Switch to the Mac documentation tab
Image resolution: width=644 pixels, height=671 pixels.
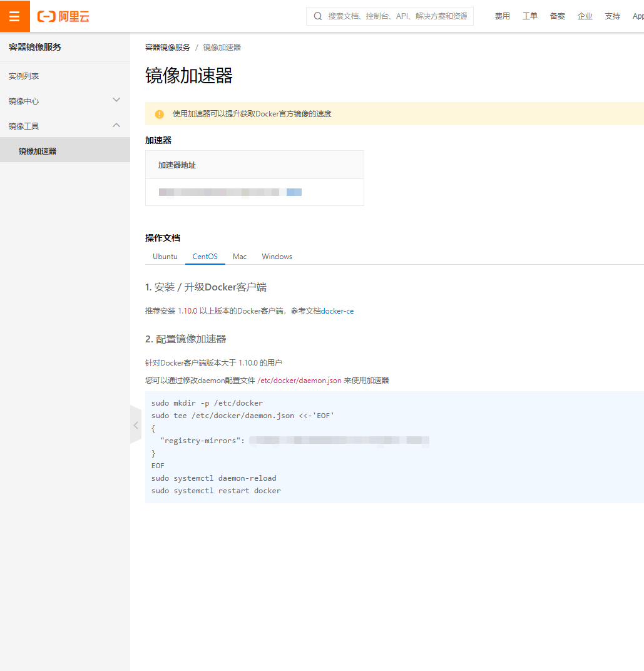coord(240,256)
